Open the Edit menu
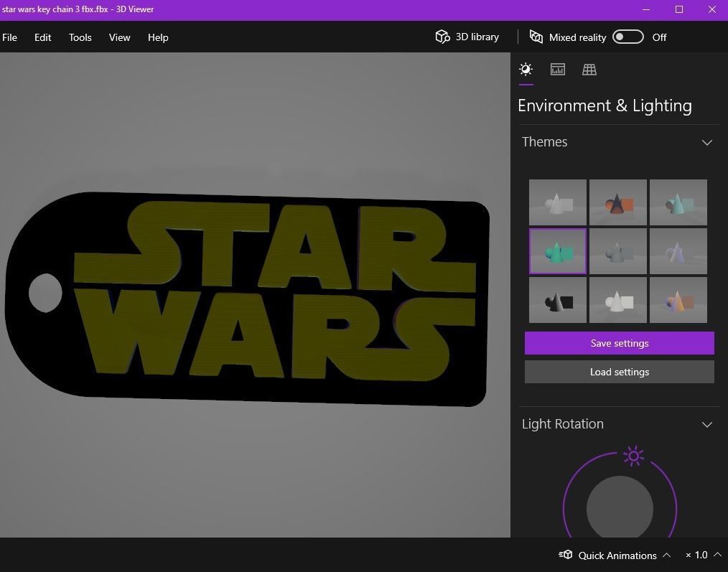728x572 pixels. point(42,37)
